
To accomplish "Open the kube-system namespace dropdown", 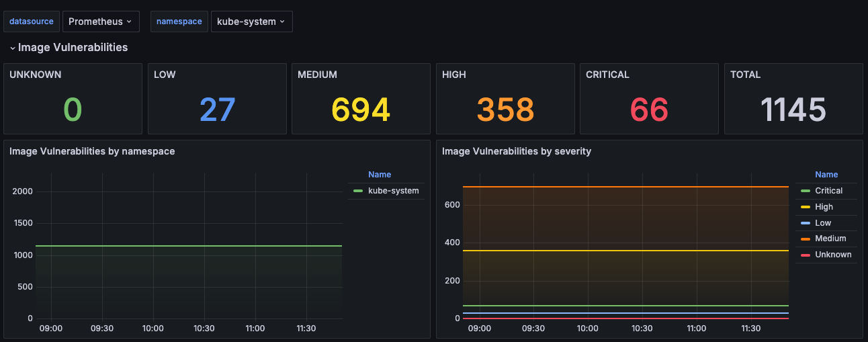I will (251, 22).
